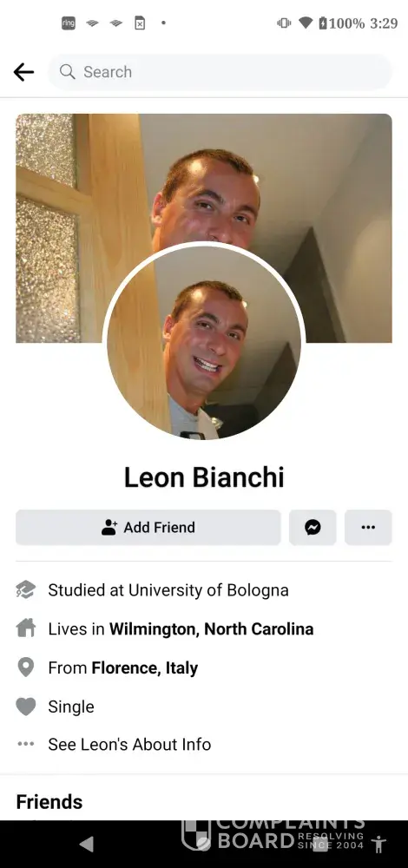The width and height of the screenshot is (408, 868).
Task: Tap the back arrow beside the search bar
Action: (23, 72)
